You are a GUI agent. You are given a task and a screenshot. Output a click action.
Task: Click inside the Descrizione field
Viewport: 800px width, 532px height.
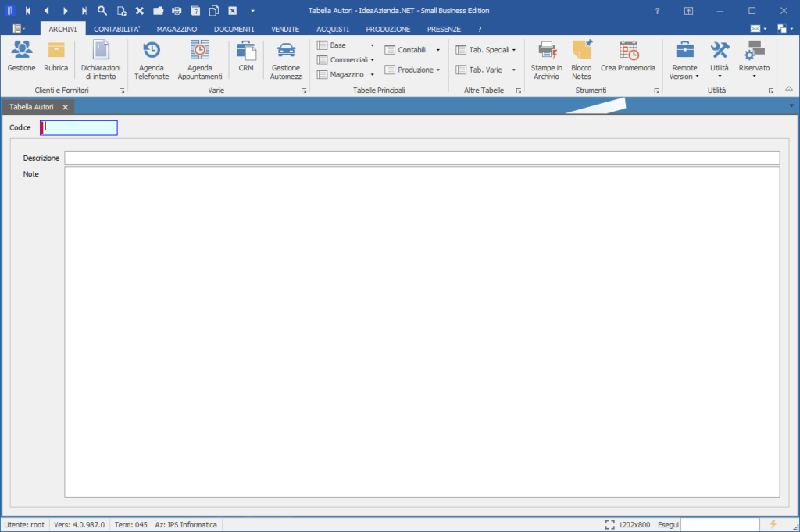pyautogui.click(x=422, y=158)
